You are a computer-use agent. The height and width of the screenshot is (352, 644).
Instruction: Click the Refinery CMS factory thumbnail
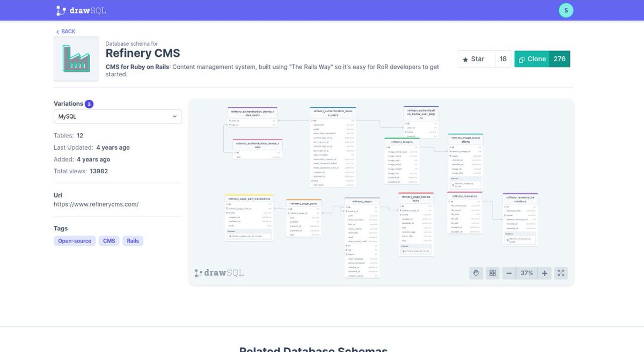[x=76, y=59]
